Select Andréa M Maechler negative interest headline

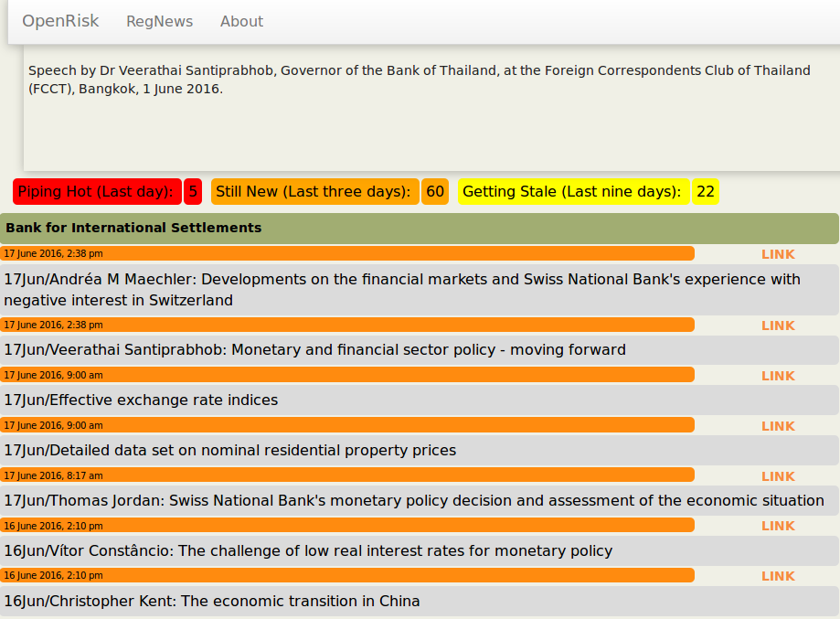pos(420,290)
